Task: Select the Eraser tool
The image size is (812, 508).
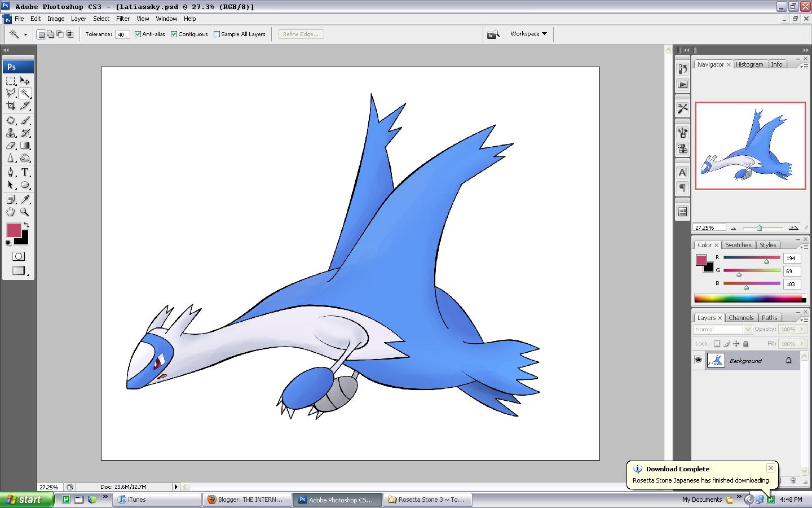Action: [11, 145]
